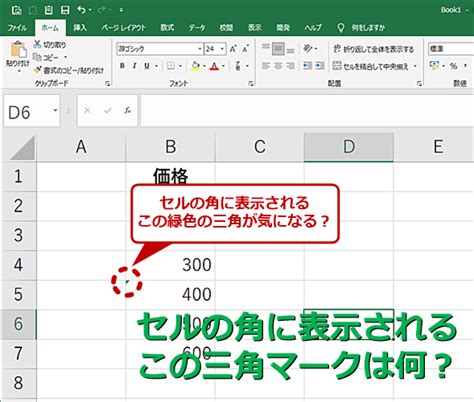The height and width of the screenshot is (402, 474).
Task: Click the Cut (切り取り) scissors icon
Action: coord(37,44)
